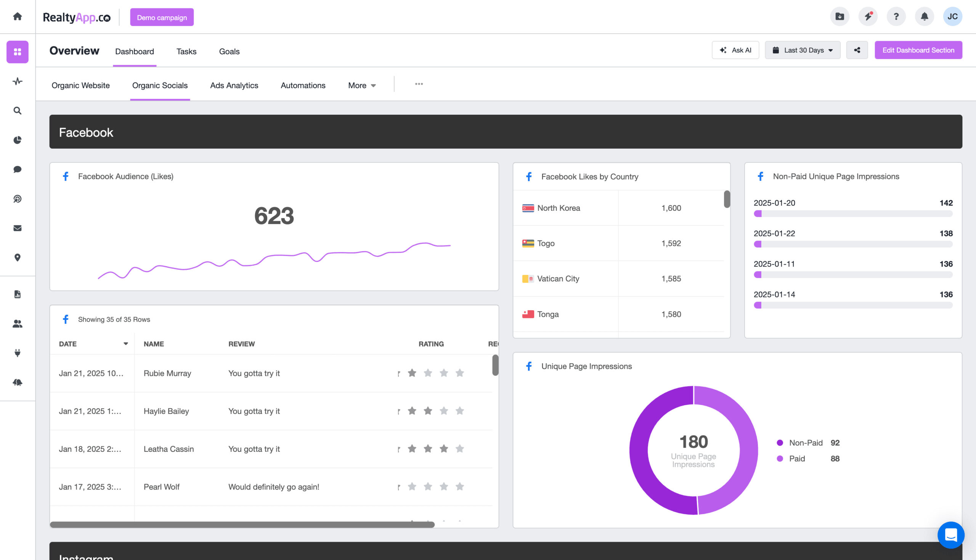Screen dimensions: 976x560
Task: Click the reviews table horizontal scrollbar
Action: click(x=242, y=525)
